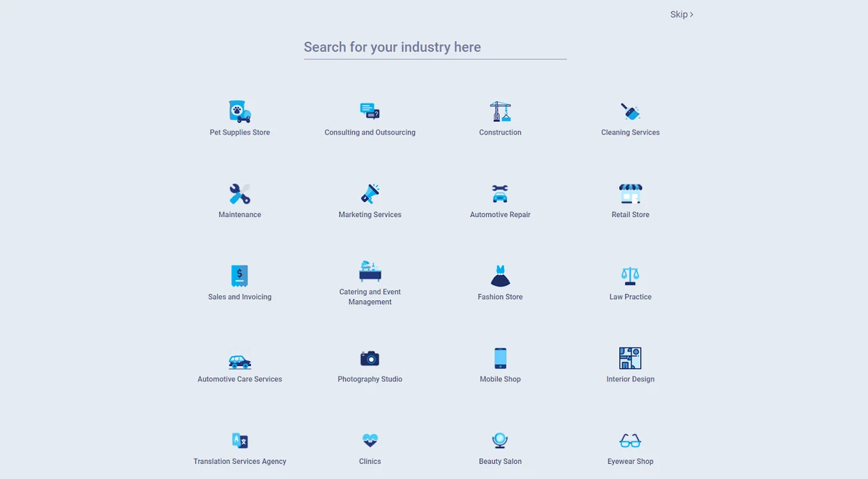Click the Fashion Store label
Image resolution: width=868 pixels, height=479 pixels.
501,297
